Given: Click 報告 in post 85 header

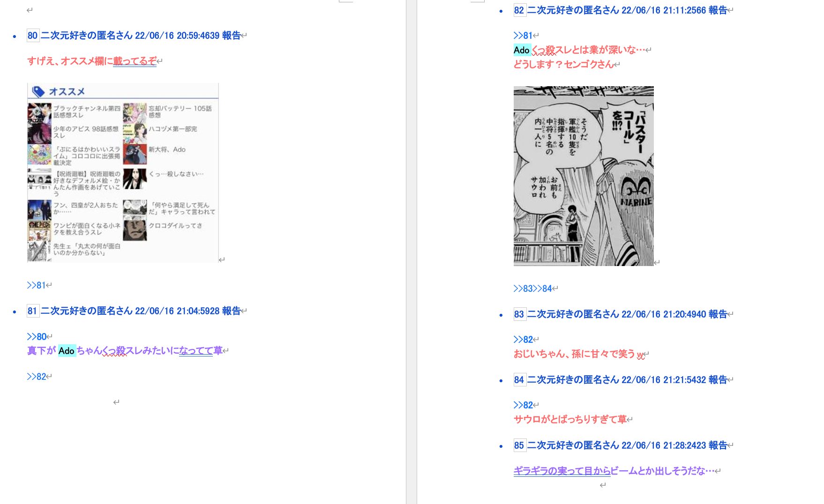Looking at the screenshot, I should pyautogui.click(x=718, y=445).
